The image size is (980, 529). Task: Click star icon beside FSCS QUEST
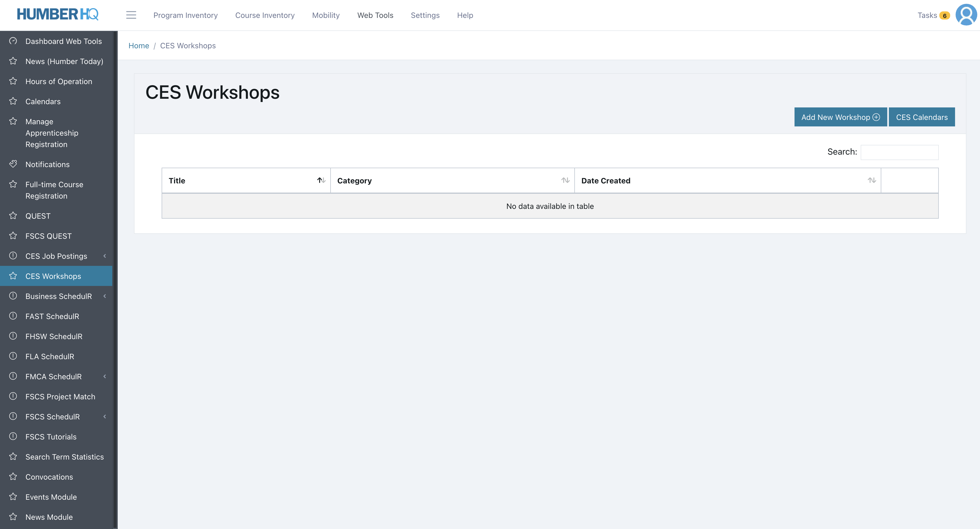click(x=13, y=236)
